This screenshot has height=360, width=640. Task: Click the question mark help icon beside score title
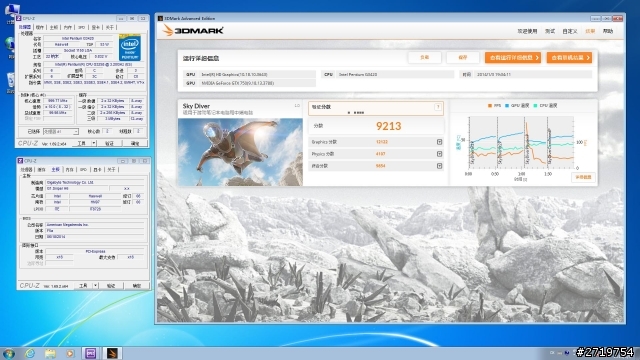click(x=438, y=107)
